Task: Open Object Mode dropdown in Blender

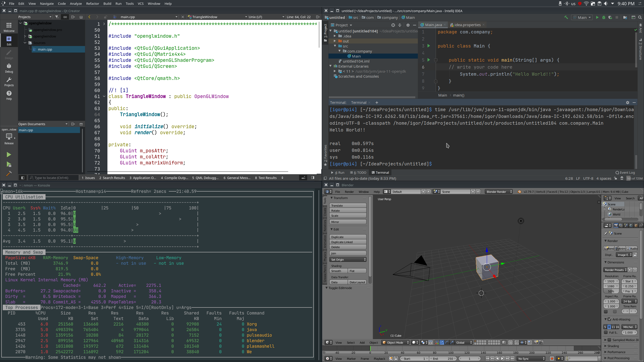Action: pos(395,342)
